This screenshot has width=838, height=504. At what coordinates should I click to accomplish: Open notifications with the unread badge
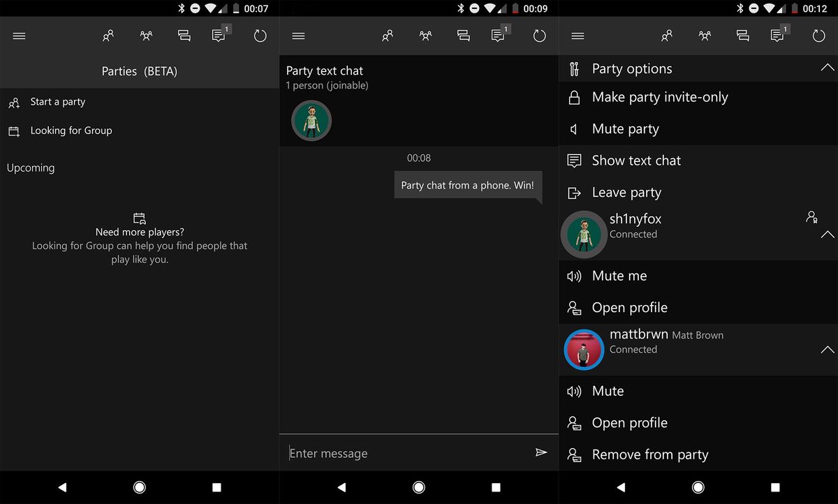pos(219,36)
